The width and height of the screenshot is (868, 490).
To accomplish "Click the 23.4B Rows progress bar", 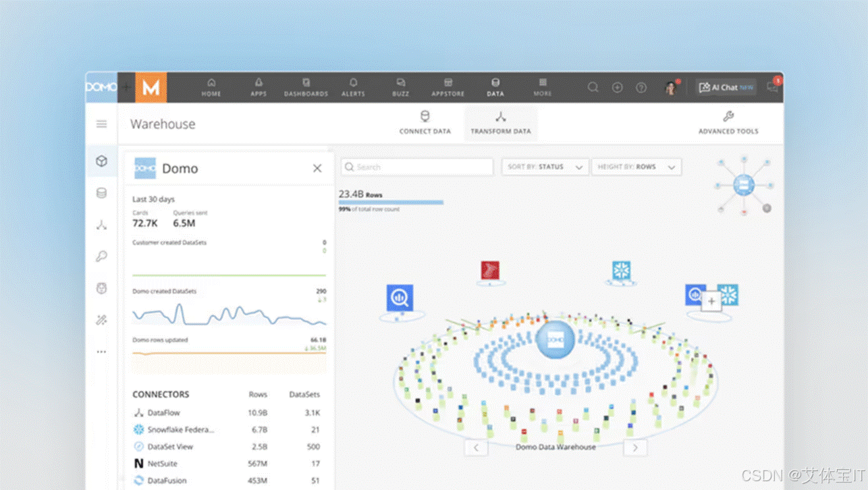I will (x=391, y=202).
